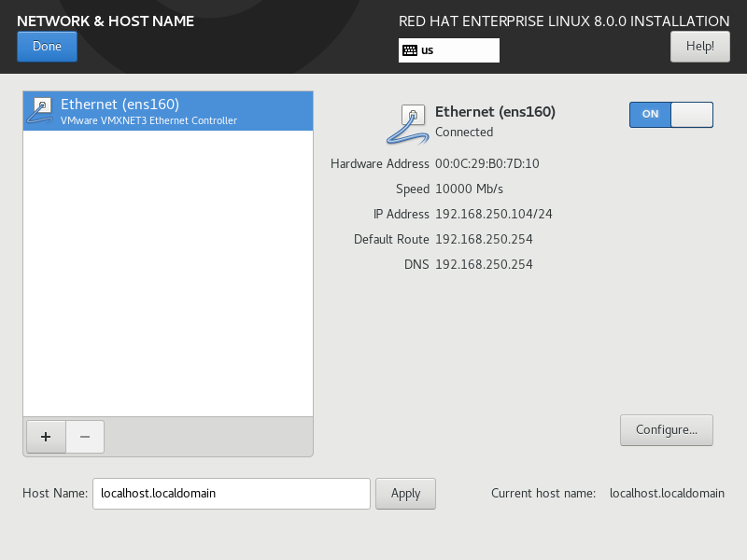Screen dimensions: 747x560
Task: Click the current host name localhost.localdomain
Action: (667, 494)
